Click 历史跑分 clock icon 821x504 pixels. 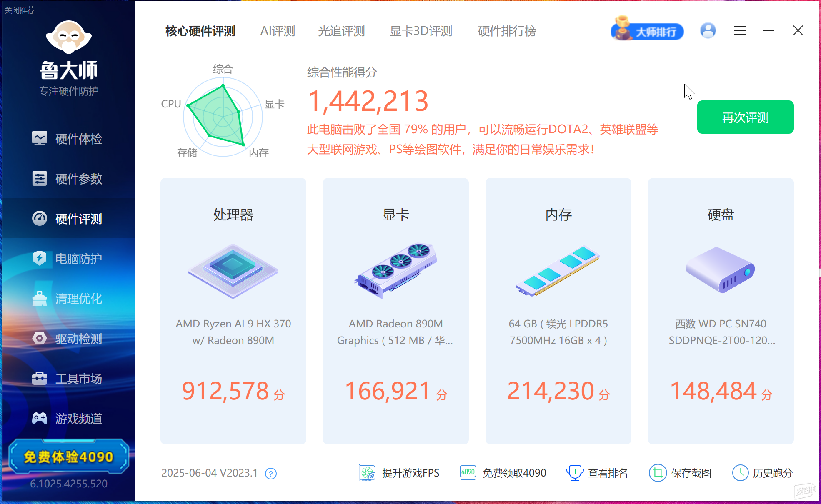(x=741, y=473)
